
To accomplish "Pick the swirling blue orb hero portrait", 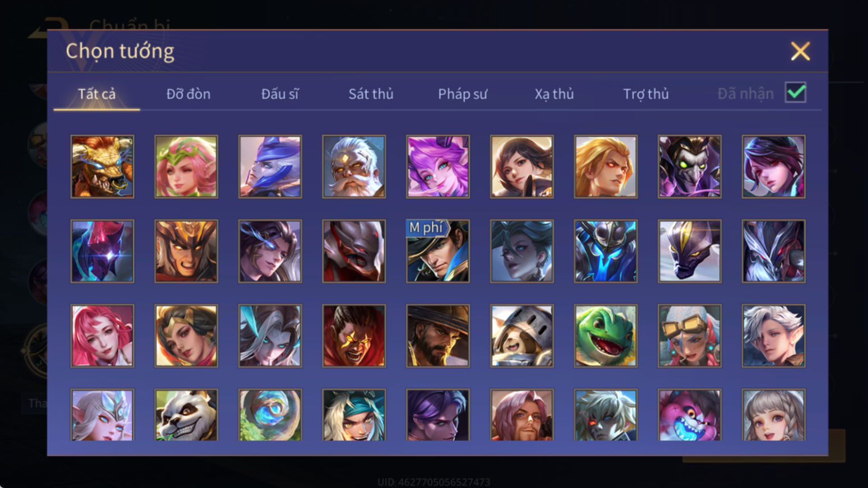I will (x=270, y=415).
